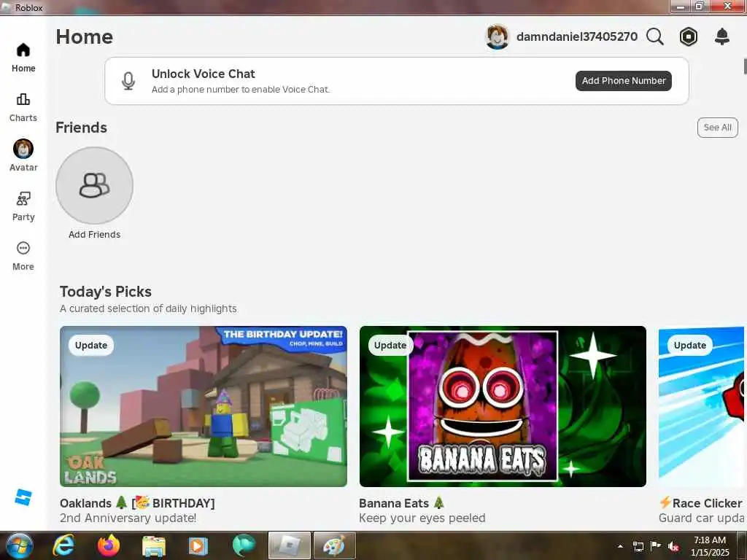The height and width of the screenshot is (560, 747).
Task: Click the Home page heading
Action: (x=85, y=36)
